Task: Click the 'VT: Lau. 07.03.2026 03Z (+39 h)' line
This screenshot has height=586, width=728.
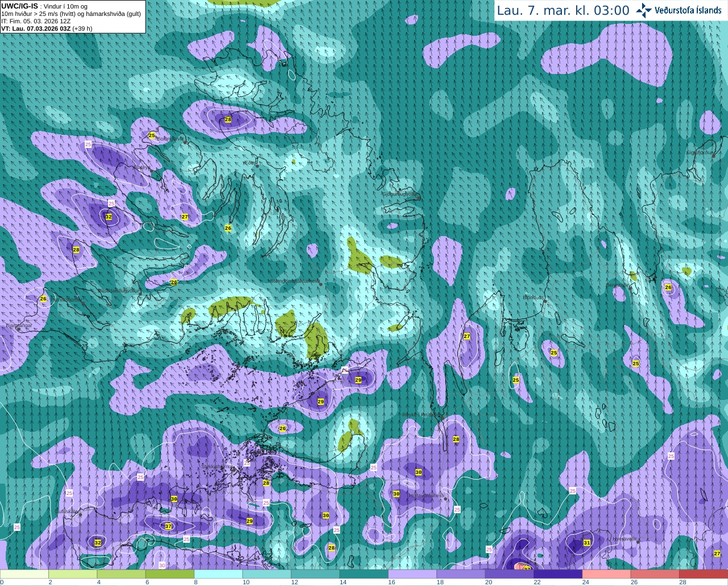Action: (47, 28)
